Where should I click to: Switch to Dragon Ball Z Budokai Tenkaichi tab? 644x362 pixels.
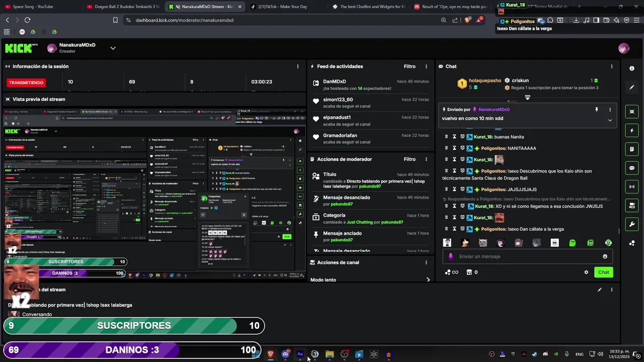(x=123, y=7)
